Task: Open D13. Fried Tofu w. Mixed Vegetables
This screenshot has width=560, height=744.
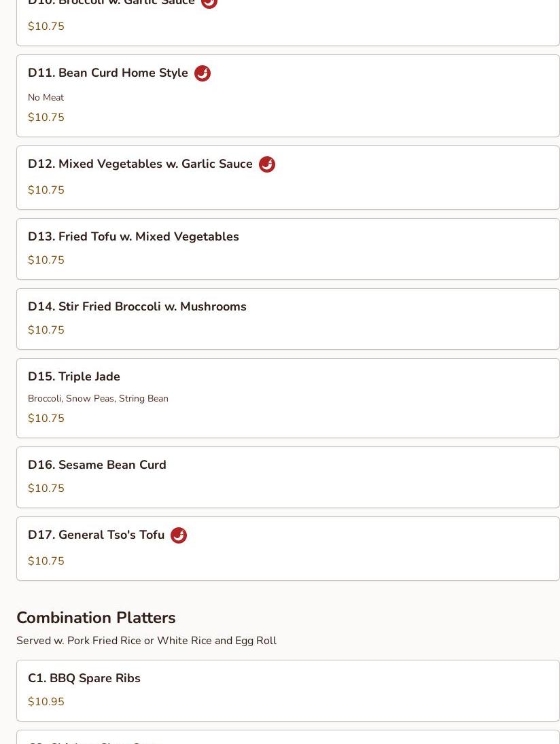Action: pyautogui.click(x=133, y=237)
